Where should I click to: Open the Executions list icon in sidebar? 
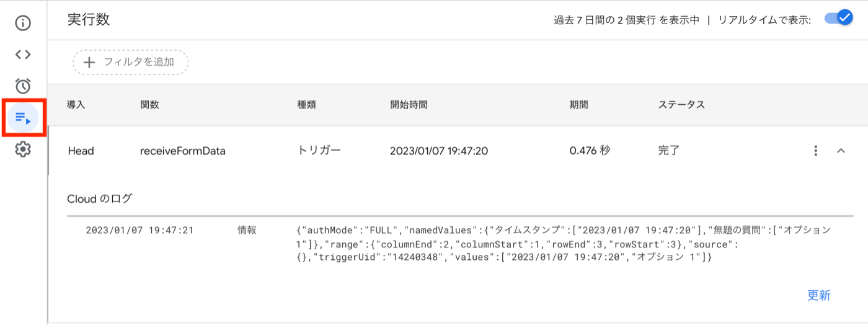23,117
